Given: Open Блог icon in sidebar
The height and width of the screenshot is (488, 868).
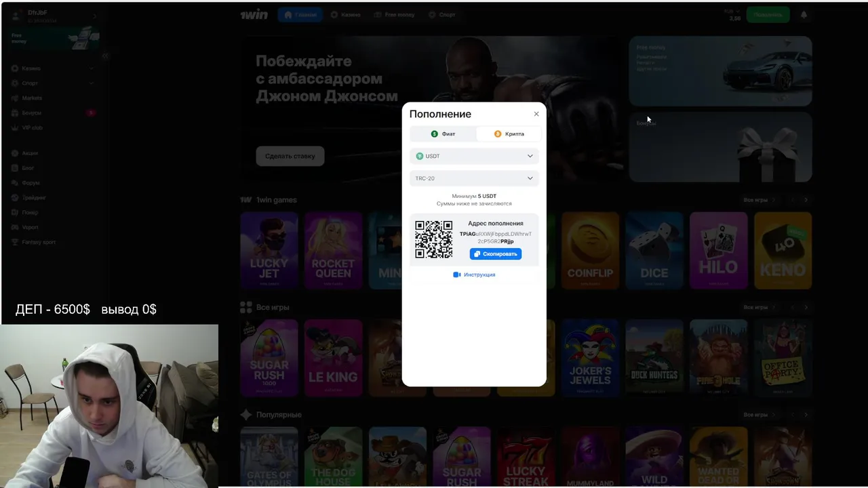Looking at the screenshot, I should pyautogui.click(x=15, y=168).
